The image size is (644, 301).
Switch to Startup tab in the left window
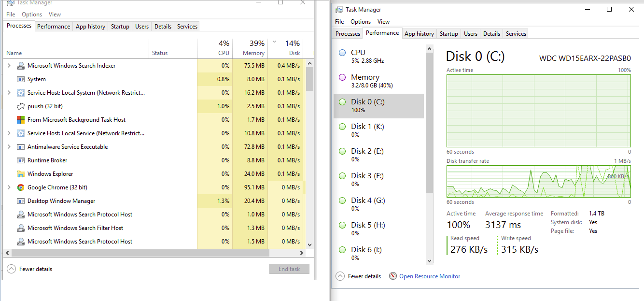[x=120, y=27]
